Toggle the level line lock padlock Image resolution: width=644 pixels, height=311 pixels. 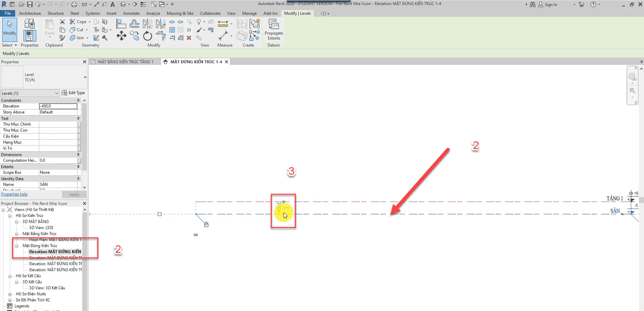[x=206, y=225]
